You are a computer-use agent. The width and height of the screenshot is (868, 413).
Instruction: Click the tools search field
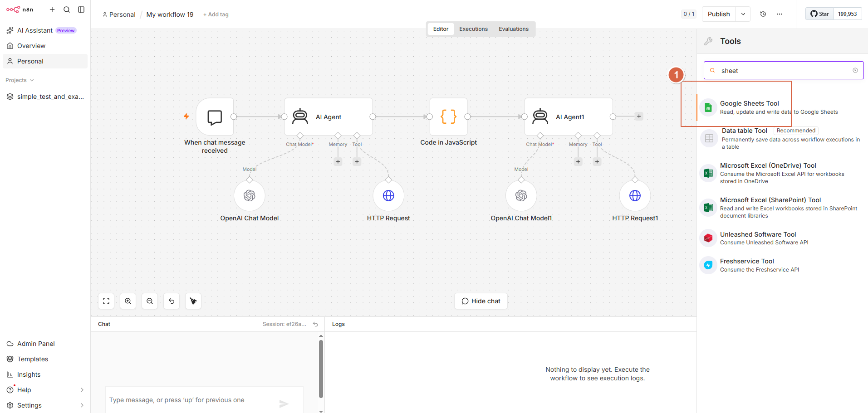pos(784,70)
